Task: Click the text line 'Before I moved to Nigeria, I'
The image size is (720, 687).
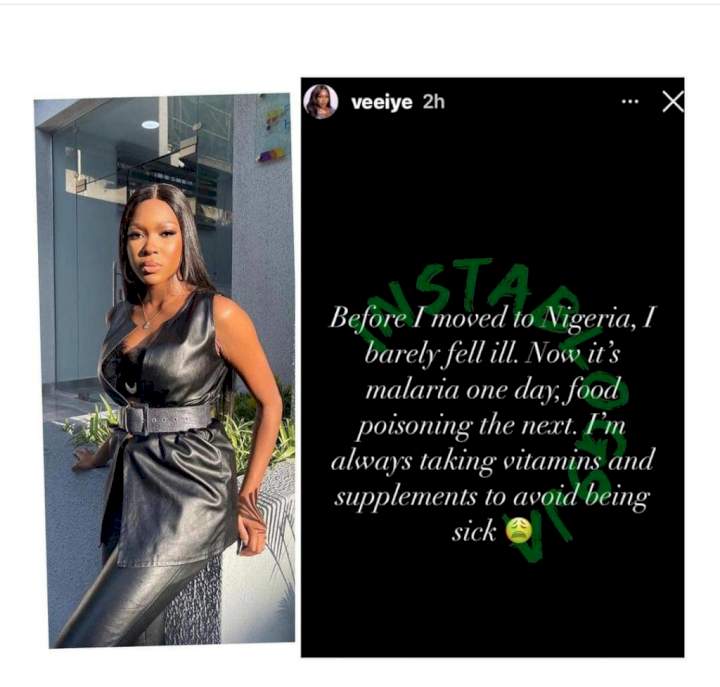Action: coord(491,317)
